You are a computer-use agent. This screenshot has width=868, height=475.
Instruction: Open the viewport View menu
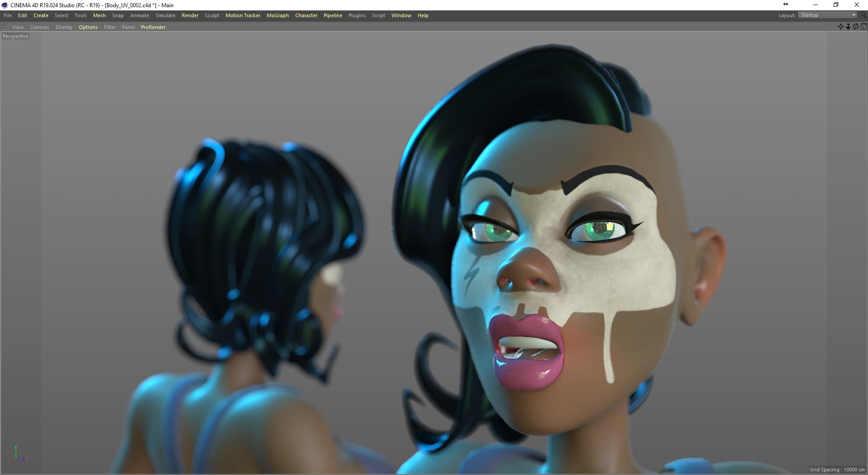click(x=18, y=27)
